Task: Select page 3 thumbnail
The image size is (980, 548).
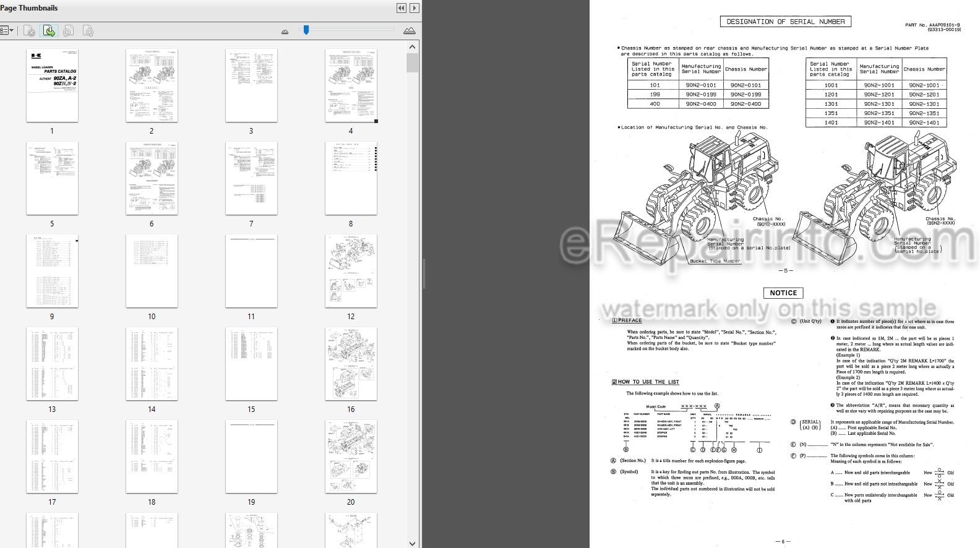Action: coord(251,85)
